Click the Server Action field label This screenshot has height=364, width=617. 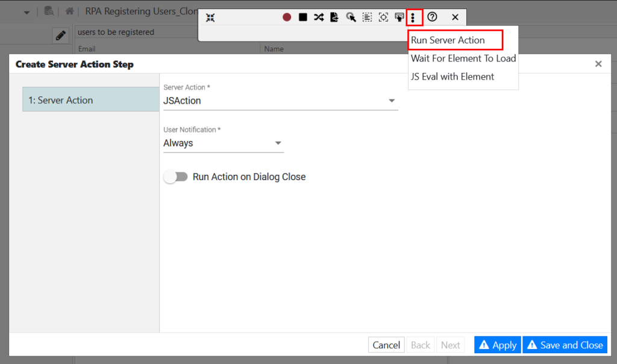pos(187,87)
